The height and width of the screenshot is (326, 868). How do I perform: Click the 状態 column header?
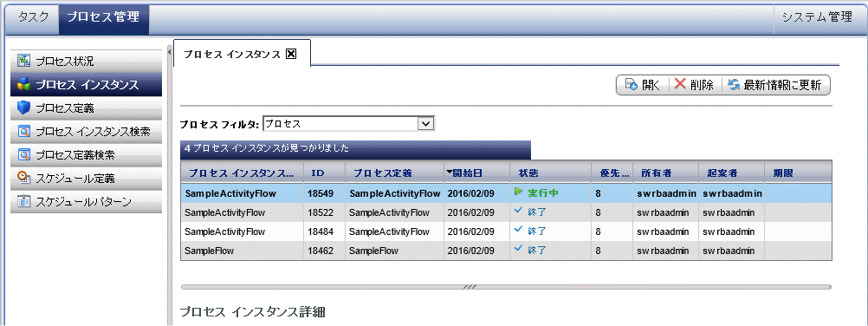tap(550, 173)
